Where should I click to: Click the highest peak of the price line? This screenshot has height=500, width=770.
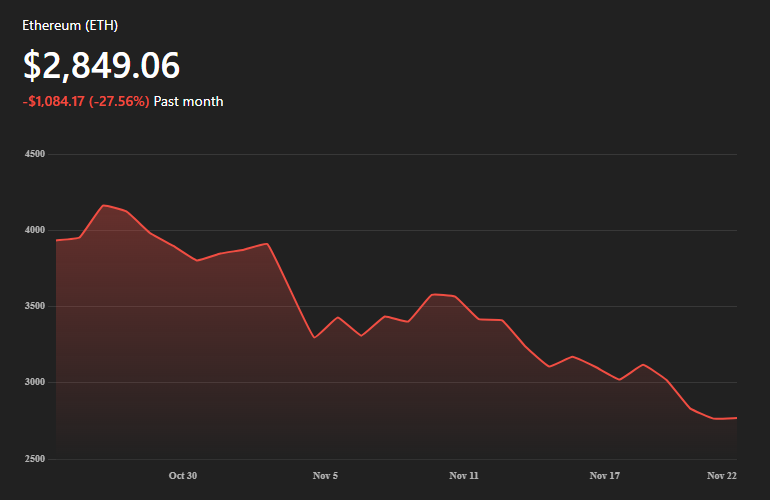(103, 205)
